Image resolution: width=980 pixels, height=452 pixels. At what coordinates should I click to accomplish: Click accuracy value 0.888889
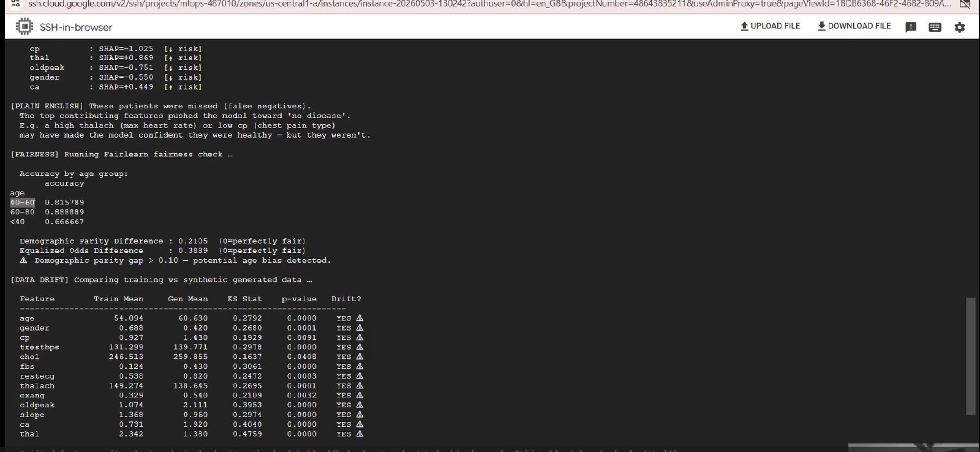pyautogui.click(x=64, y=213)
